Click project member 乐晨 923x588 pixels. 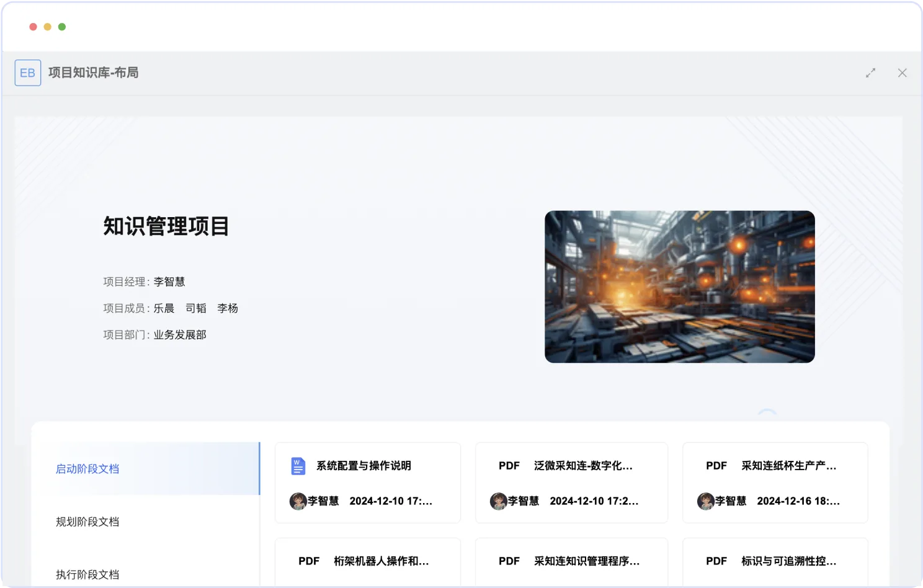(x=164, y=308)
